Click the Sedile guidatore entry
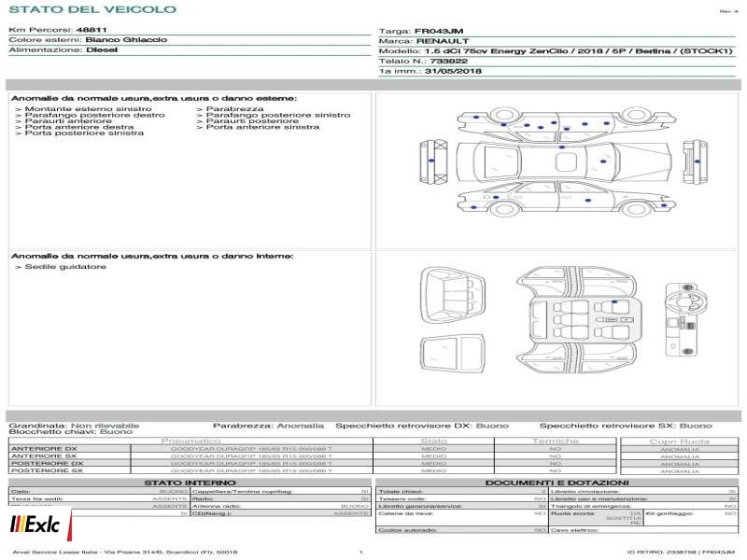This screenshot has width=747, height=560. [x=61, y=267]
